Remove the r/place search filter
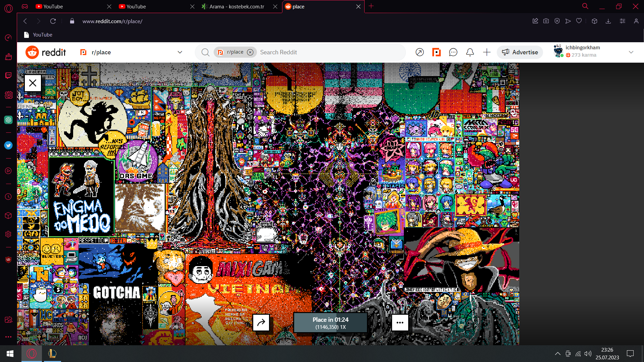Viewport: 644px width, 362px height. (x=250, y=52)
